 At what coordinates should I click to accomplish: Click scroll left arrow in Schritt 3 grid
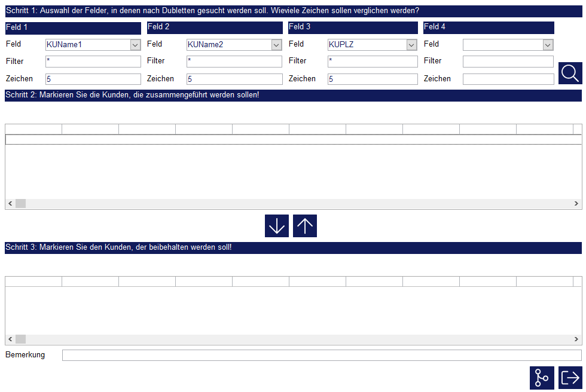click(10, 339)
